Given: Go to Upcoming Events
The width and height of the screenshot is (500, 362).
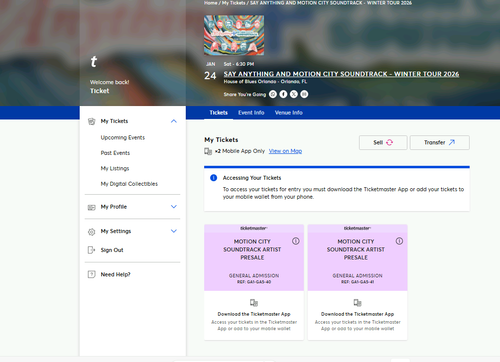Looking at the screenshot, I should click(x=123, y=138).
